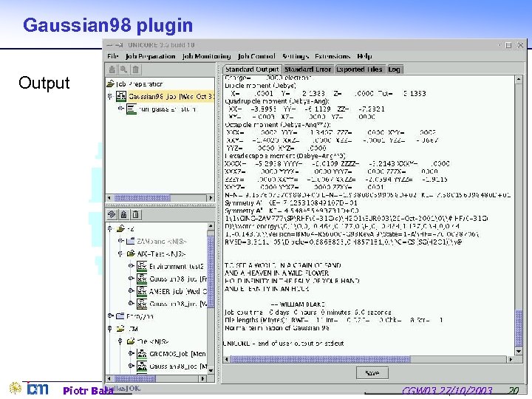Click up arrow of output vertical scrollbar
Screen dimensions: 532x399
click(x=519, y=79)
